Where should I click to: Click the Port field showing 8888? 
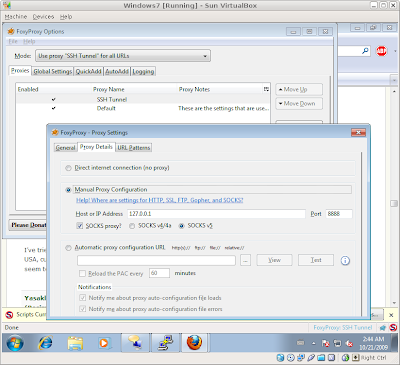[x=339, y=214]
